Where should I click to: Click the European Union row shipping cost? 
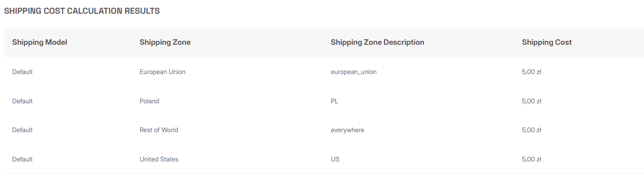[531, 72]
